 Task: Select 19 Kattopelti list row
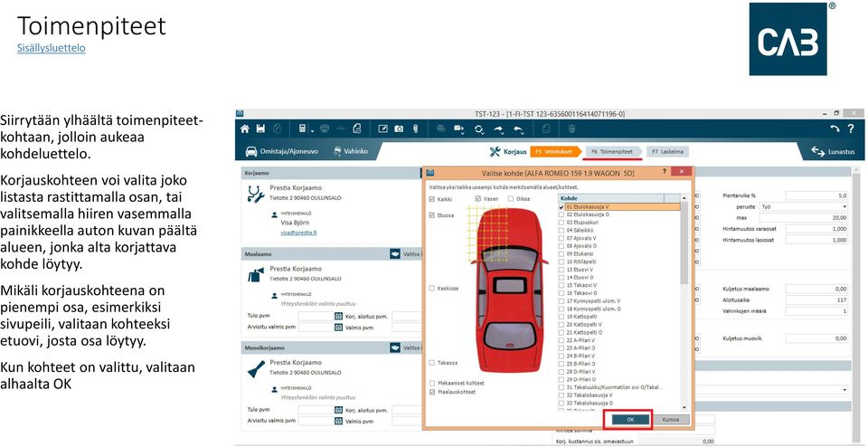618,317
